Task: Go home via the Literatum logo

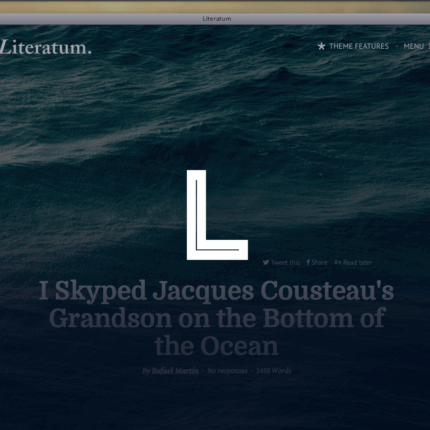Action: [x=46, y=48]
